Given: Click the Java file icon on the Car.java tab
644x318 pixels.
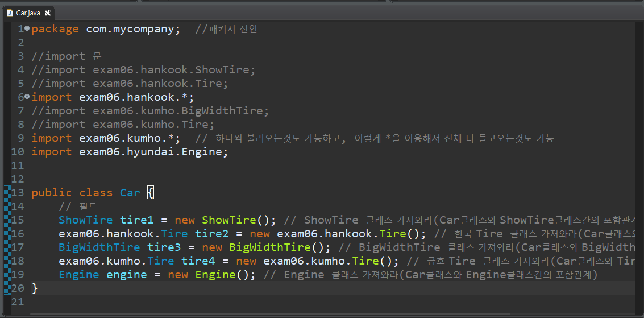Looking at the screenshot, I should 10,13.
